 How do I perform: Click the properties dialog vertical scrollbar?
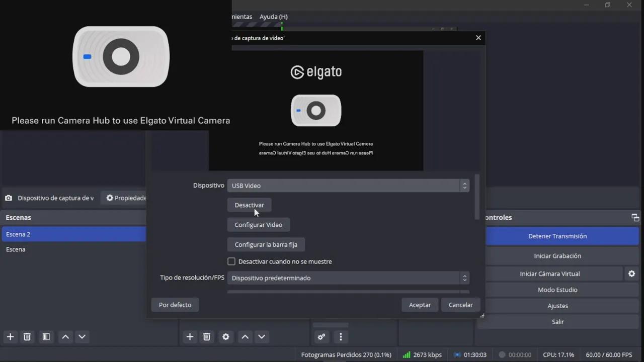tap(477, 197)
